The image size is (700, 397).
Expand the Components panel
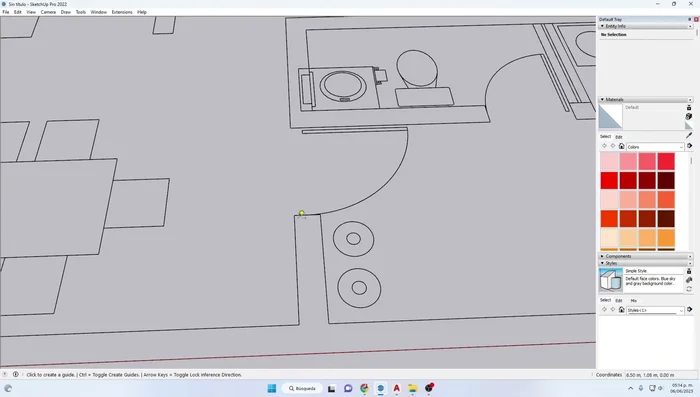[602, 256]
